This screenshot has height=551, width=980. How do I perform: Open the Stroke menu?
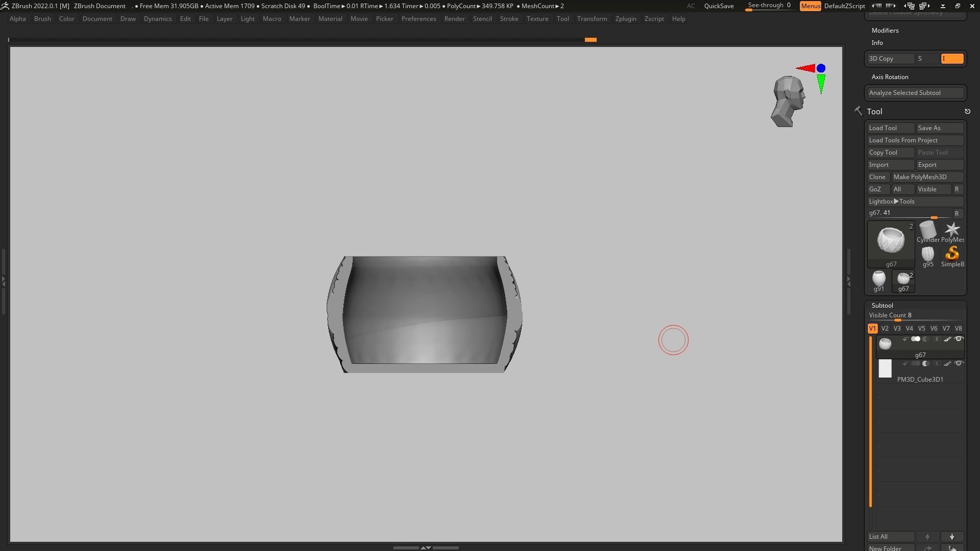coord(508,19)
